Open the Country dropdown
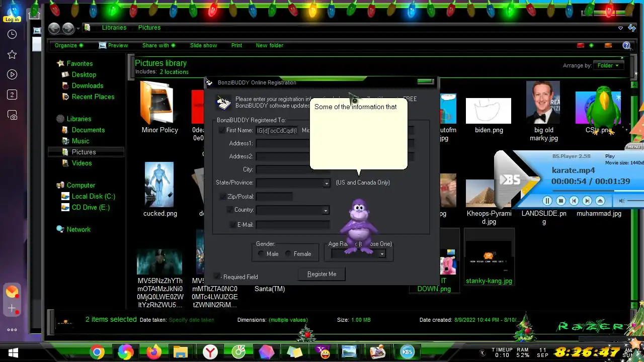Viewport: 644px width, 362px height. coord(326,211)
